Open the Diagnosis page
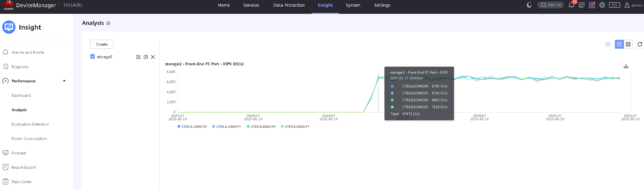The height and width of the screenshot is (190, 644). click(x=20, y=67)
